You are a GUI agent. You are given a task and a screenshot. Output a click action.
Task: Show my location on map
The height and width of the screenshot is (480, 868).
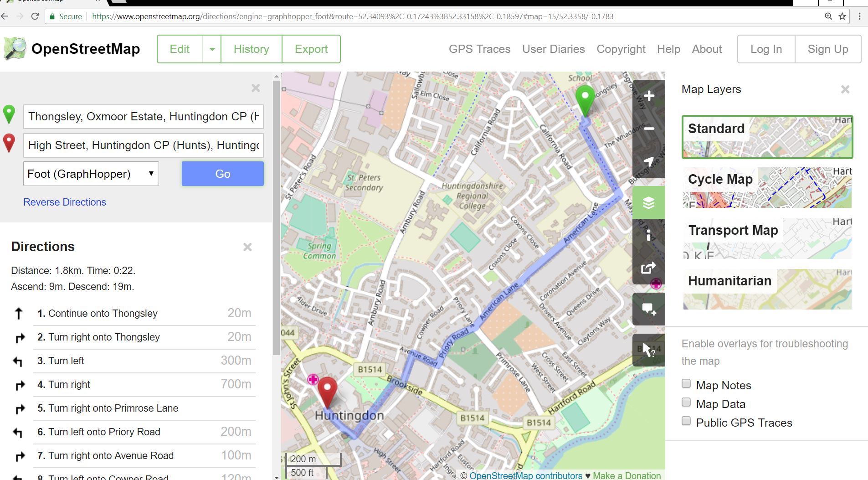pos(649,161)
